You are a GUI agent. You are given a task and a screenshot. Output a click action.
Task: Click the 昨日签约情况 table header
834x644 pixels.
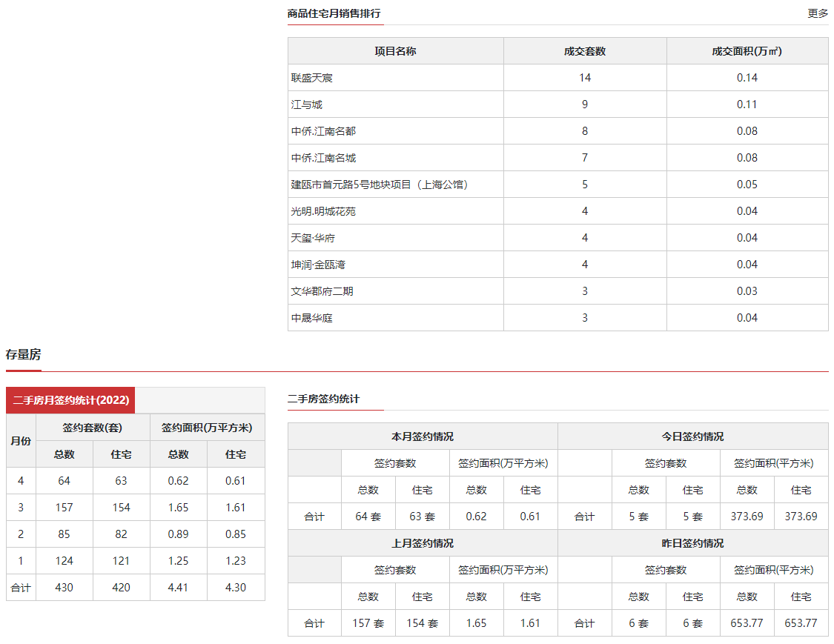(692, 543)
